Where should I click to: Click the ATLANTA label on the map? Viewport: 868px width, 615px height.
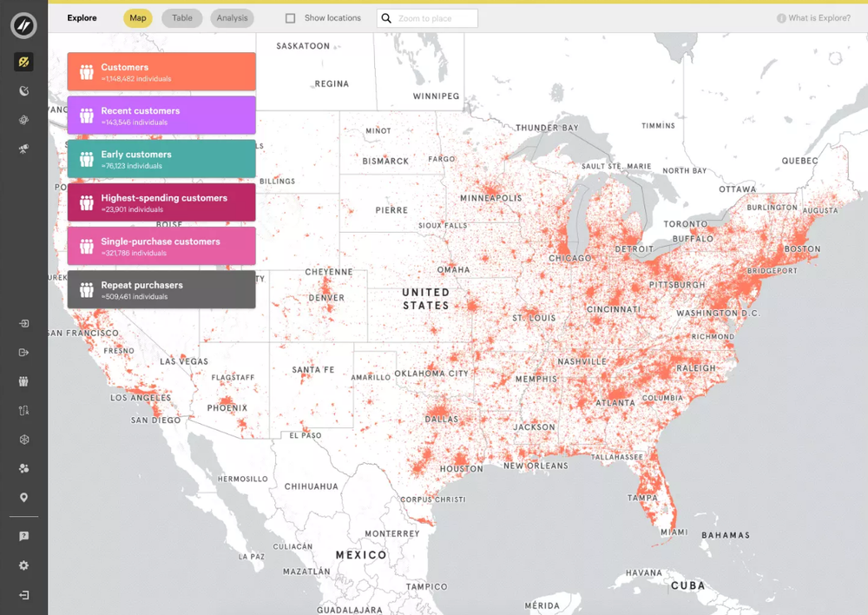pos(615,403)
